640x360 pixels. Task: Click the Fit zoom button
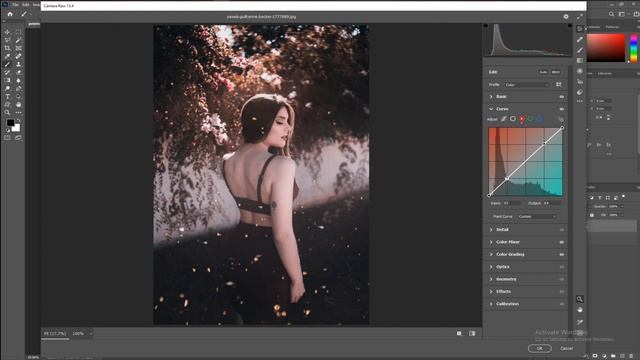coord(55,333)
